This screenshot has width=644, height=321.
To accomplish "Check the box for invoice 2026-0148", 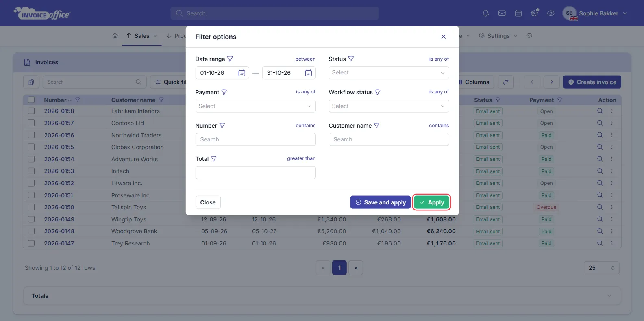I will [31, 231].
